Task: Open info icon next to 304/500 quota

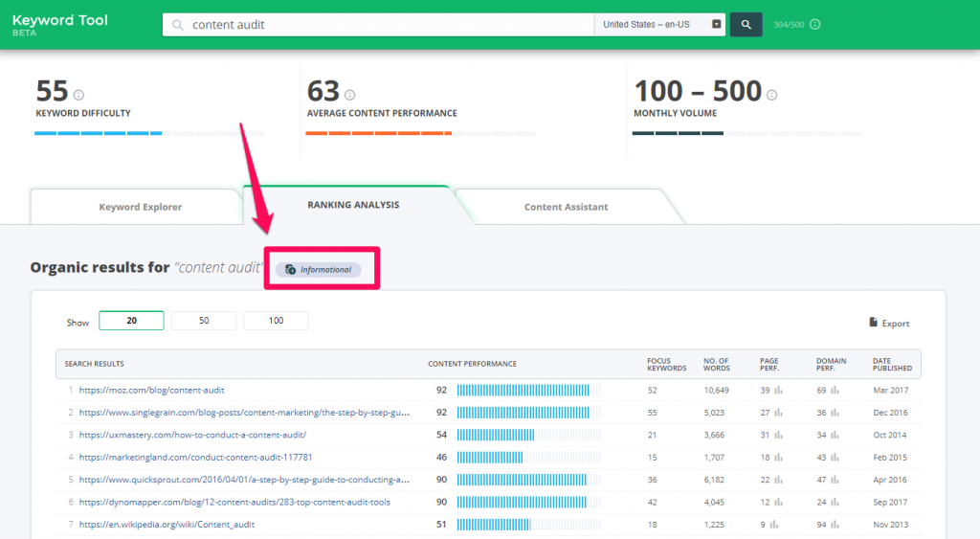Action: point(815,24)
